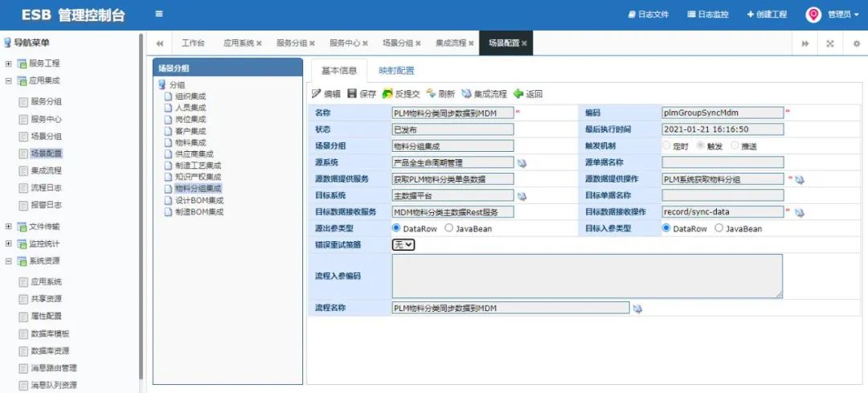
Task: Select the 基本信息 tab
Action: (x=339, y=71)
